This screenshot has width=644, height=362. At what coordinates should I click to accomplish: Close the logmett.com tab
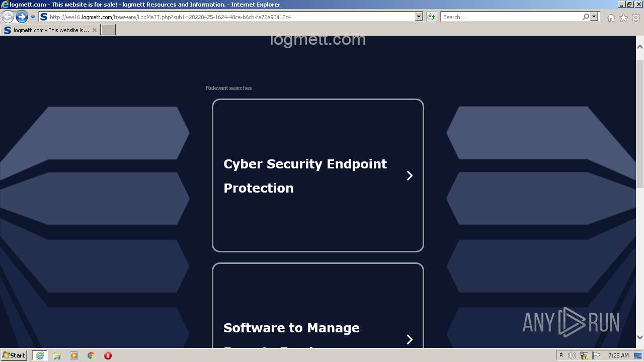tap(94, 30)
